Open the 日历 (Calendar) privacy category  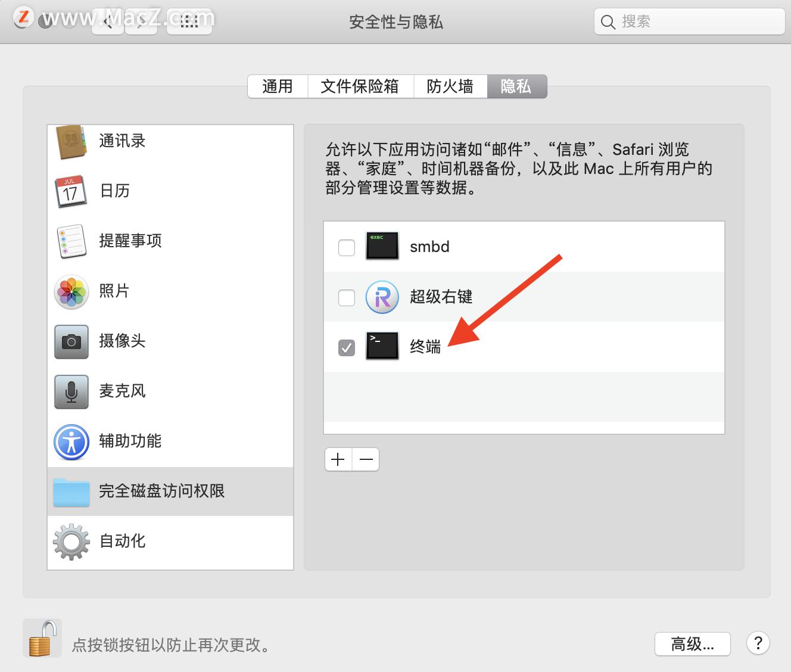pyautogui.click(x=71, y=191)
